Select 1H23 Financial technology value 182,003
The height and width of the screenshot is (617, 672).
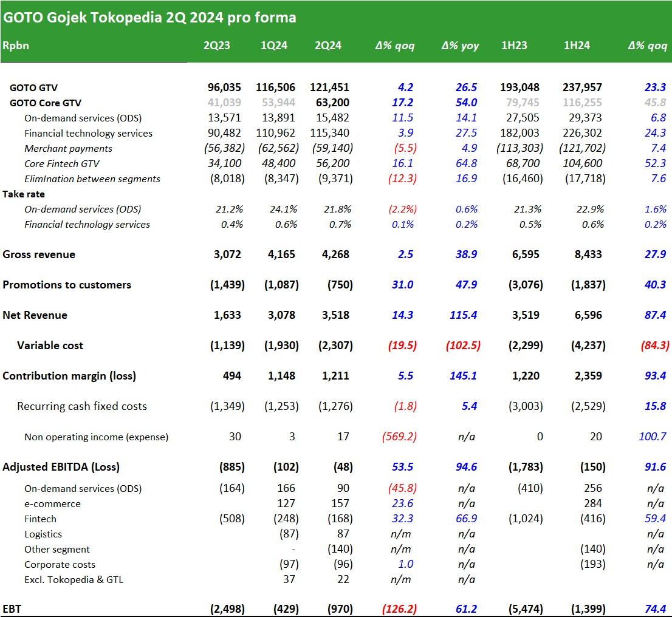[x=520, y=133]
